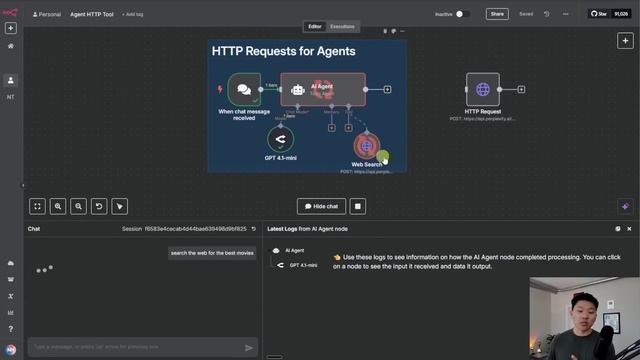Viewport: 640px width, 360px height.
Task: Open the add node panel plus button
Action: click(x=625, y=41)
